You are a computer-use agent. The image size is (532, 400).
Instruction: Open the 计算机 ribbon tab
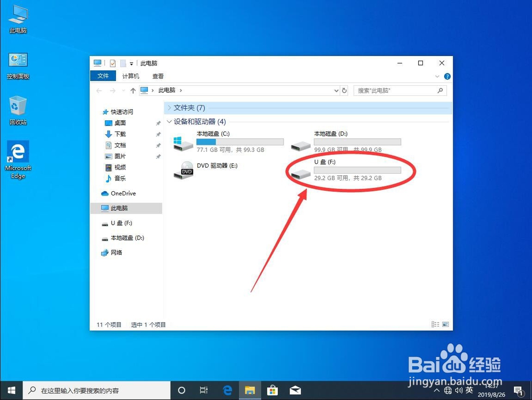point(131,76)
